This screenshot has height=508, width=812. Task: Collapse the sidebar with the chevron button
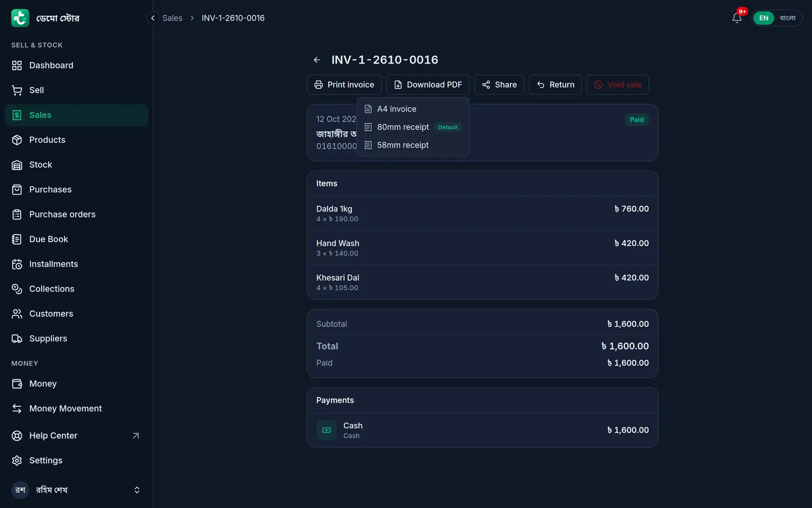pos(153,18)
